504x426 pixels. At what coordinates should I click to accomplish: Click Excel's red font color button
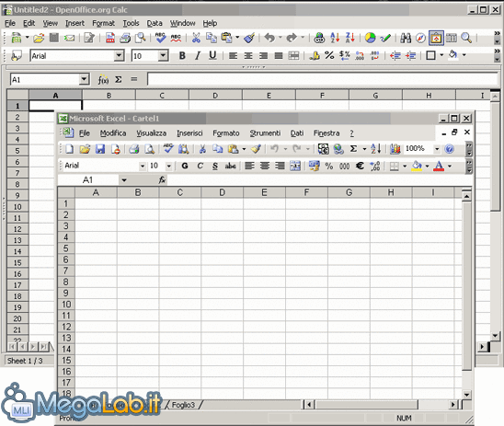click(x=439, y=166)
